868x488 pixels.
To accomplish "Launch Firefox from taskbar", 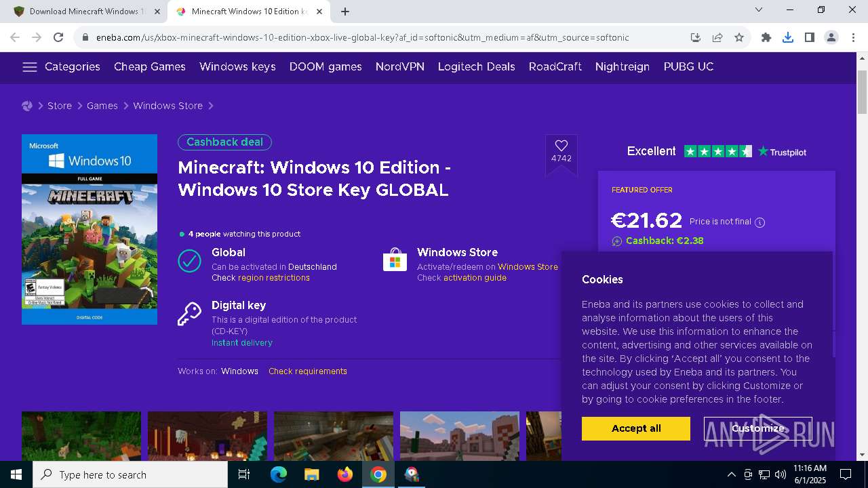I will coord(345,474).
